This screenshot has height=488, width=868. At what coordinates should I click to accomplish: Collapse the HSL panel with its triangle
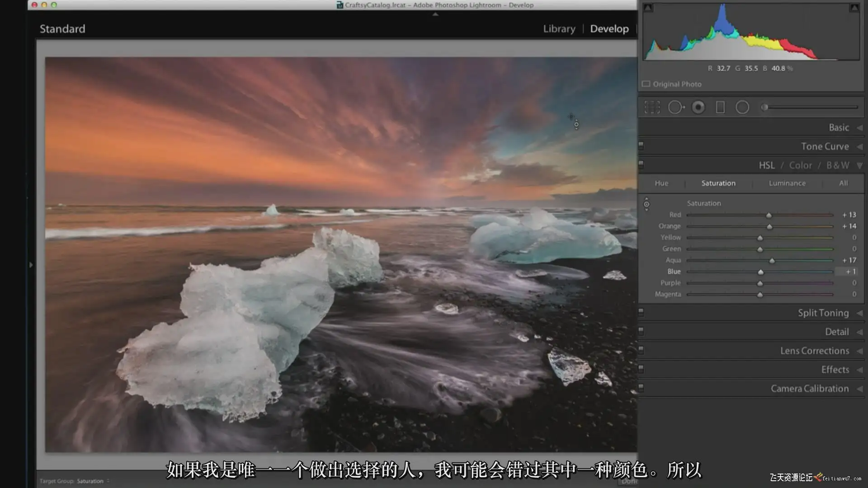point(859,165)
